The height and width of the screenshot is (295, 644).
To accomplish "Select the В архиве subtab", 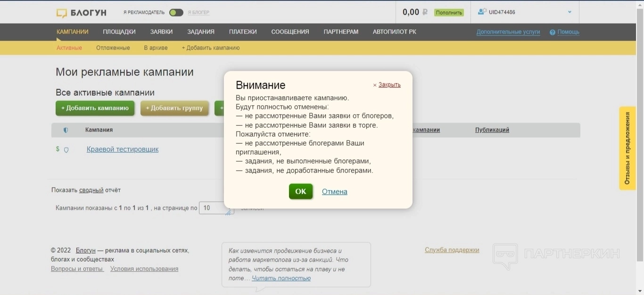I will (x=156, y=48).
